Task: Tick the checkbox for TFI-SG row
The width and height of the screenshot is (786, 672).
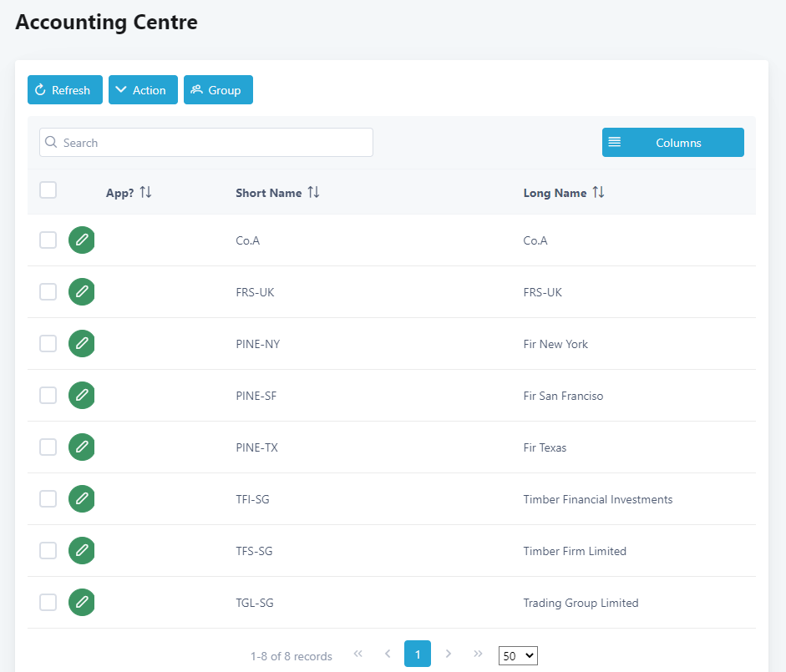Action: pos(48,499)
